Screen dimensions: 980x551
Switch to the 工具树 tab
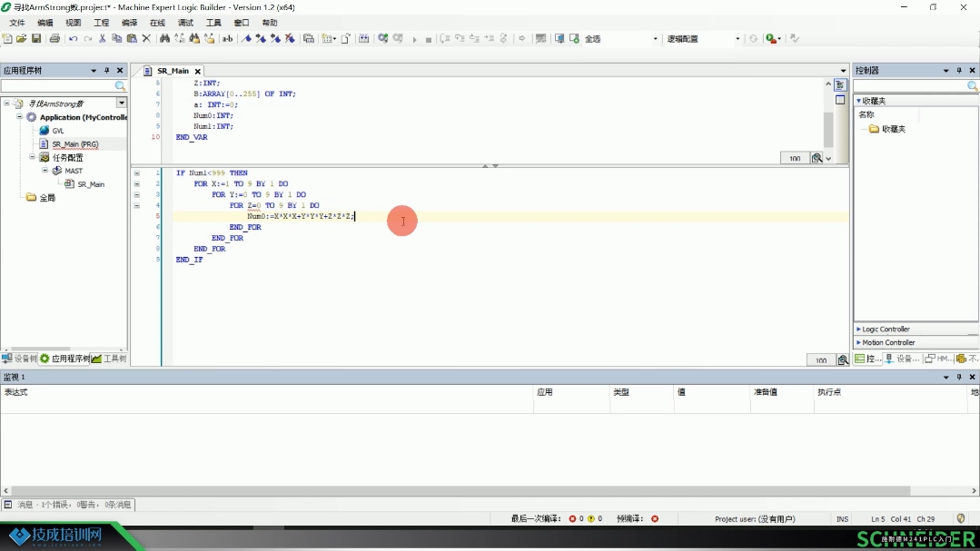pos(109,359)
